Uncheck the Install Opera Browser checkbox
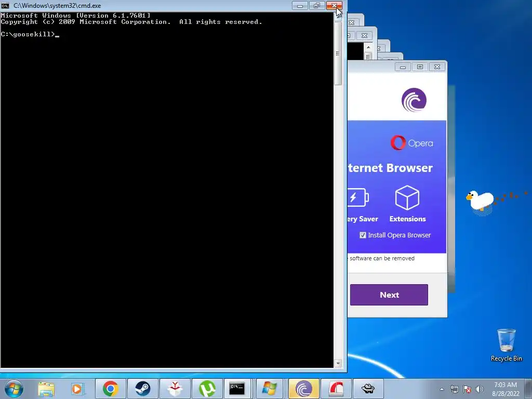 363,235
